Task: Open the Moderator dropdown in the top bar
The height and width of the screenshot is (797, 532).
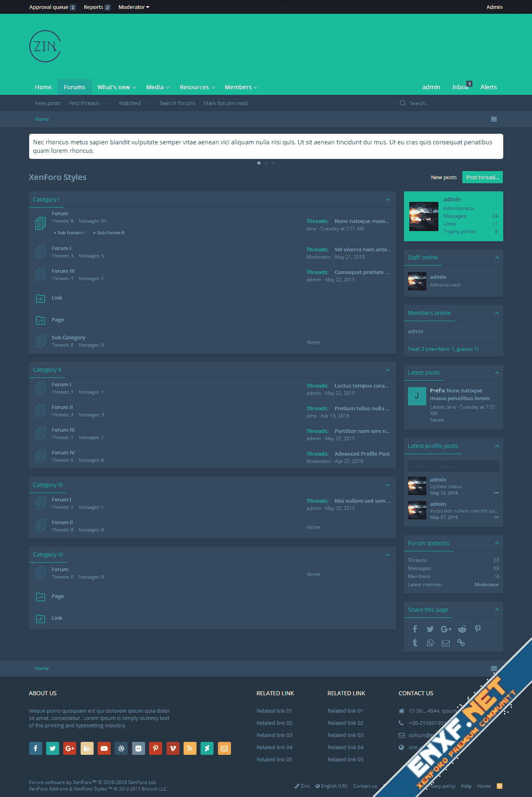Action: click(x=134, y=7)
